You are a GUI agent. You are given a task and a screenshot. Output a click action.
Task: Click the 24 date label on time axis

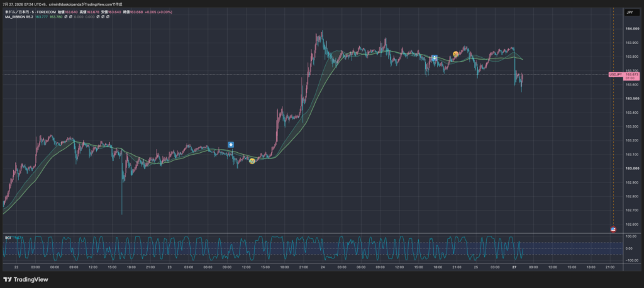point(323,267)
